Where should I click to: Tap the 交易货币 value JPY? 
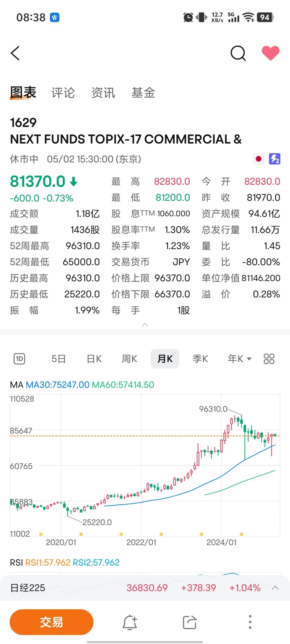coord(181,262)
